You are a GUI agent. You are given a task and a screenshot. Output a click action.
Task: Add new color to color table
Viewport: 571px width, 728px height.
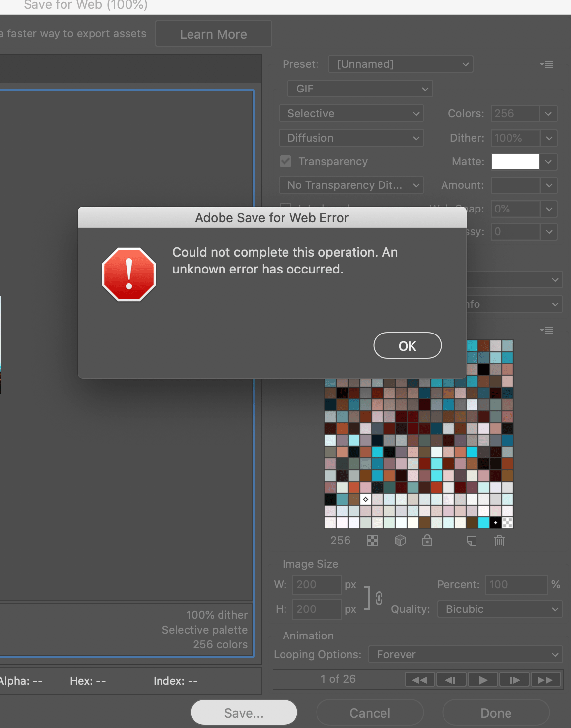tap(472, 541)
